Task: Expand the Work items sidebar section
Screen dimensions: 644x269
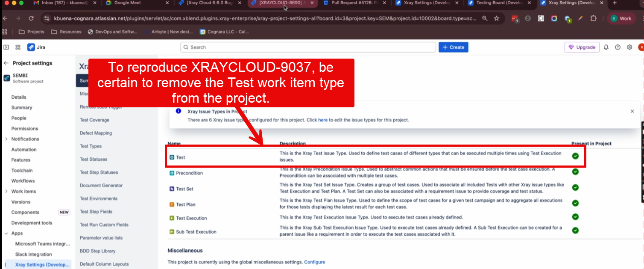Action: [x=6, y=192]
